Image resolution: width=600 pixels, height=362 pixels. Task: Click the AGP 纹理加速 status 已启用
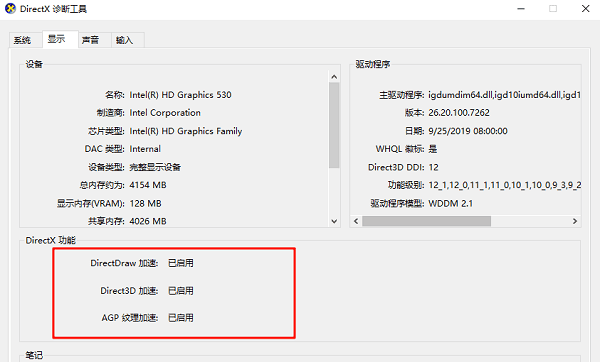[181, 318]
